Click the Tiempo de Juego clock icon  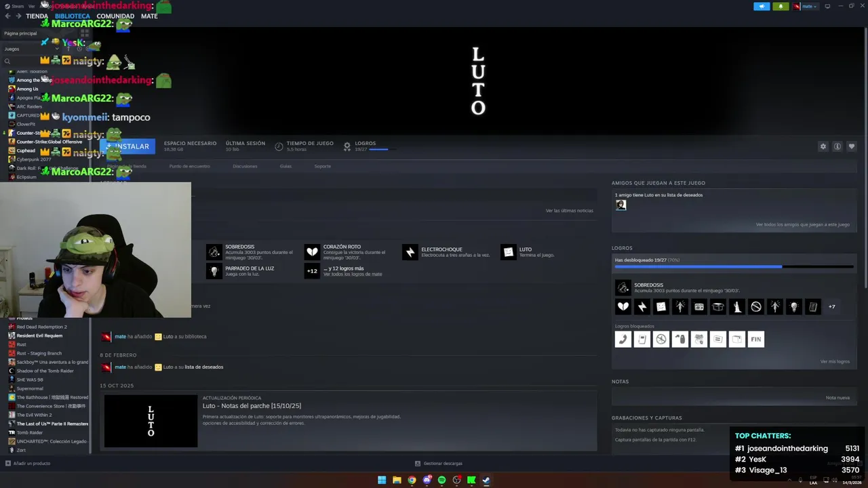click(x=279, y=146)
